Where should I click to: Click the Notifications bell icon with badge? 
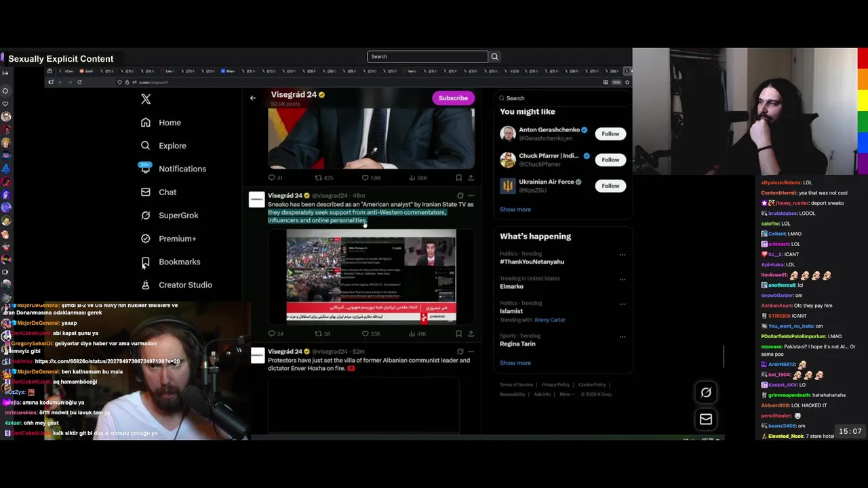(x=145, y=168)
